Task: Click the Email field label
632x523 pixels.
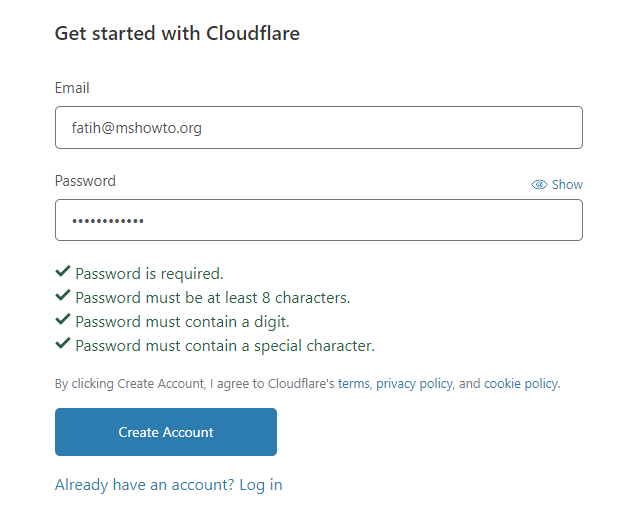Action: (x=72, y=88)
